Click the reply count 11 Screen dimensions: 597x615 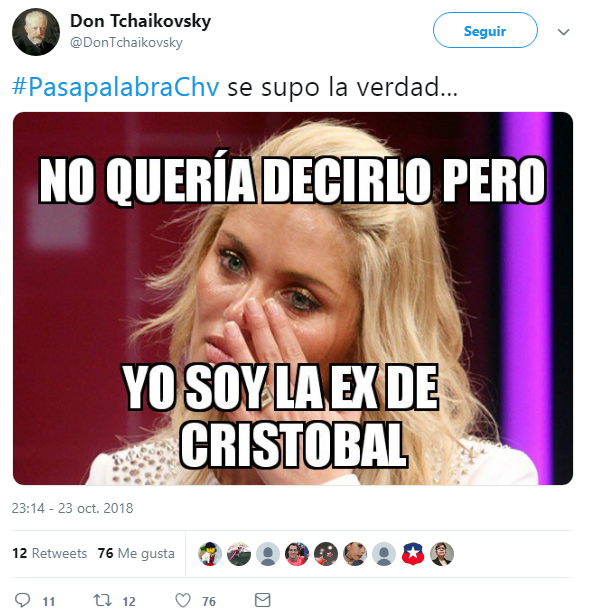49,601
